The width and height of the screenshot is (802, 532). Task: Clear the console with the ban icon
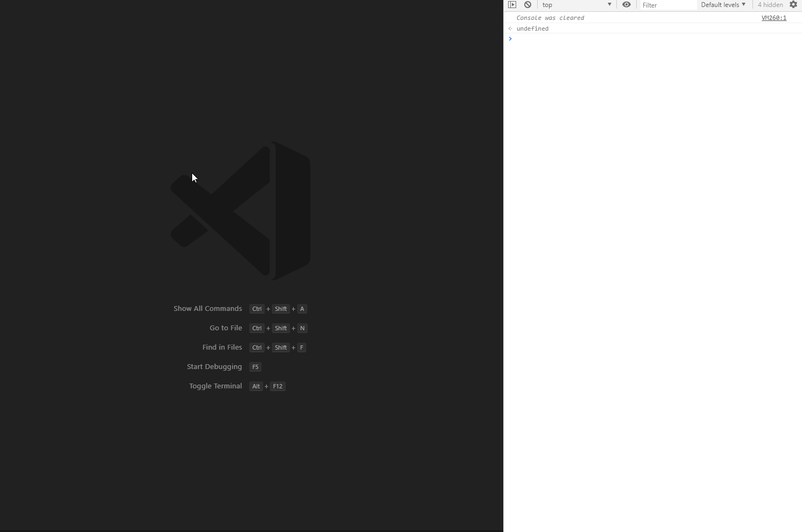point(527,5)
